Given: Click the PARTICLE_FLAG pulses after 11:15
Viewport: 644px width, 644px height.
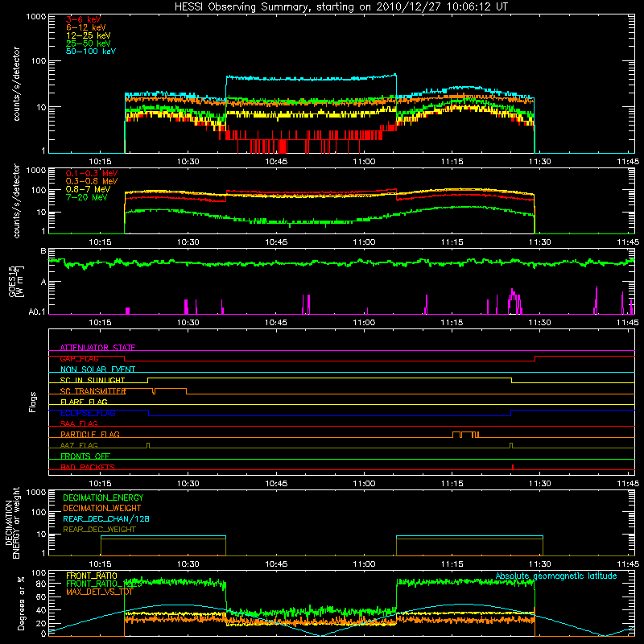Looking at the screenshot, I should point(466,435).
